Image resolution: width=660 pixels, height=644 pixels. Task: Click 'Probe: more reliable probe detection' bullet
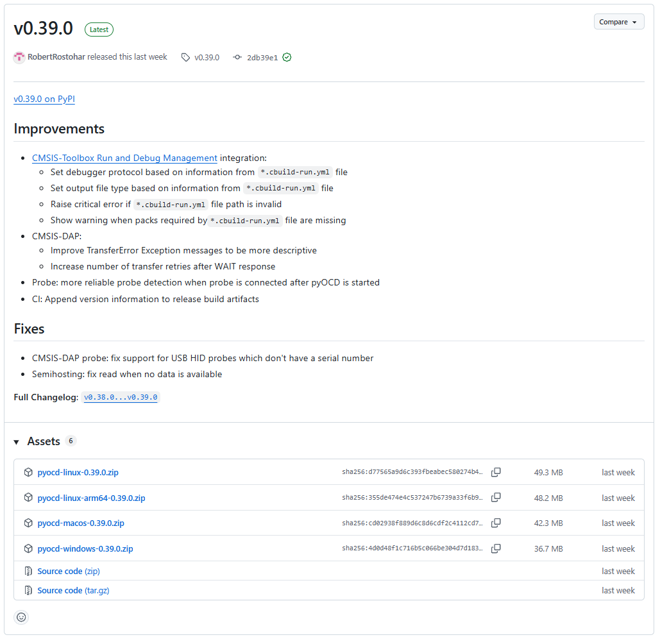click(206, 282)
